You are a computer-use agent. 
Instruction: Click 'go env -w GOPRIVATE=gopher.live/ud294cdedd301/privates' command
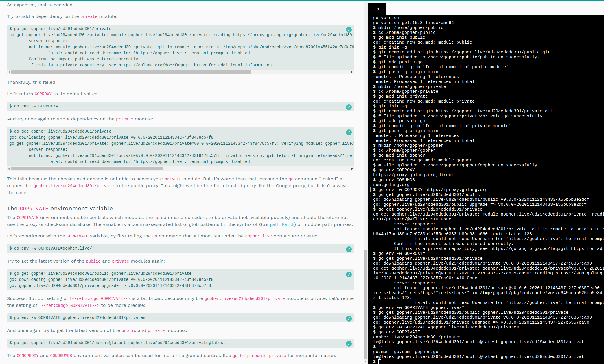coord(77,318)
